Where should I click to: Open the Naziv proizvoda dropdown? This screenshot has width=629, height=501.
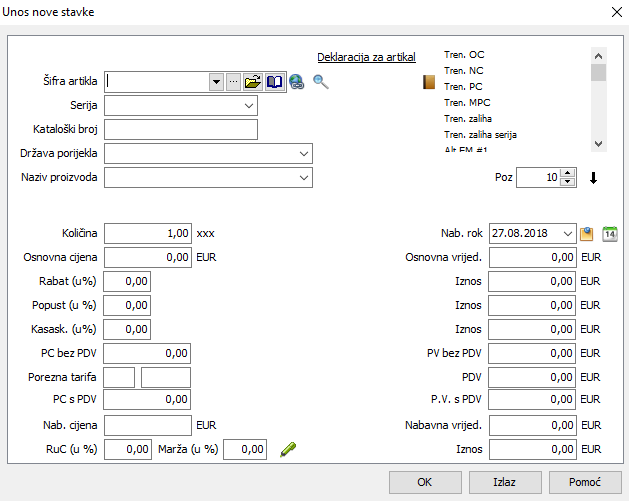click(303, 178)
